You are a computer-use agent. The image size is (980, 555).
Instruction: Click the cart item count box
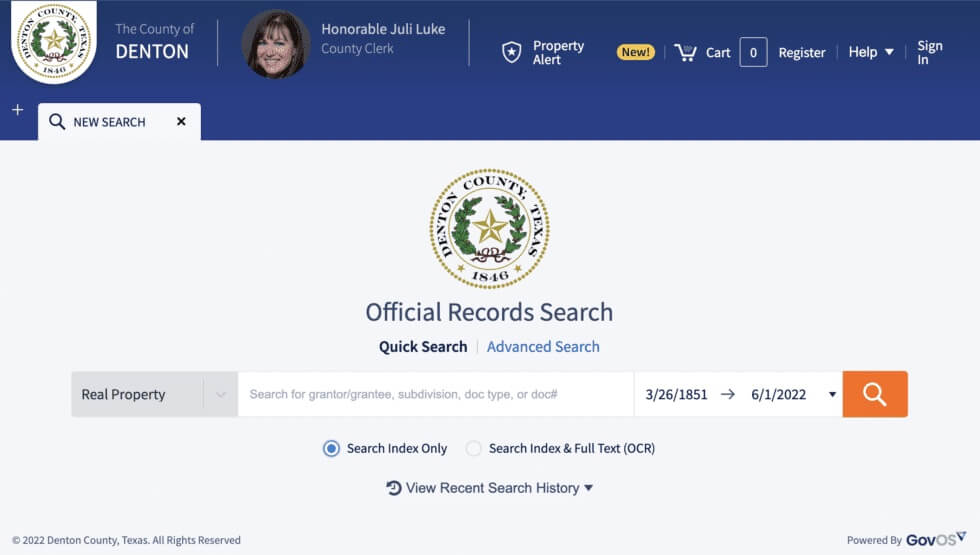click(753, 52)
